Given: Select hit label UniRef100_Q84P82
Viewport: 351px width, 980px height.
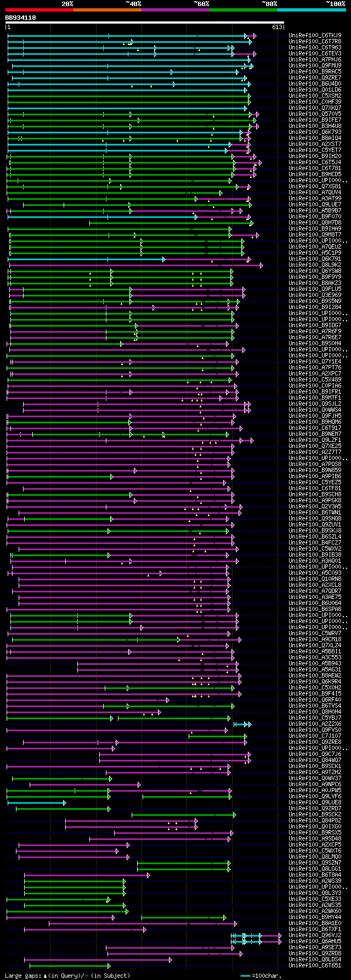Looking at the screenshot, I should (315, 820).
